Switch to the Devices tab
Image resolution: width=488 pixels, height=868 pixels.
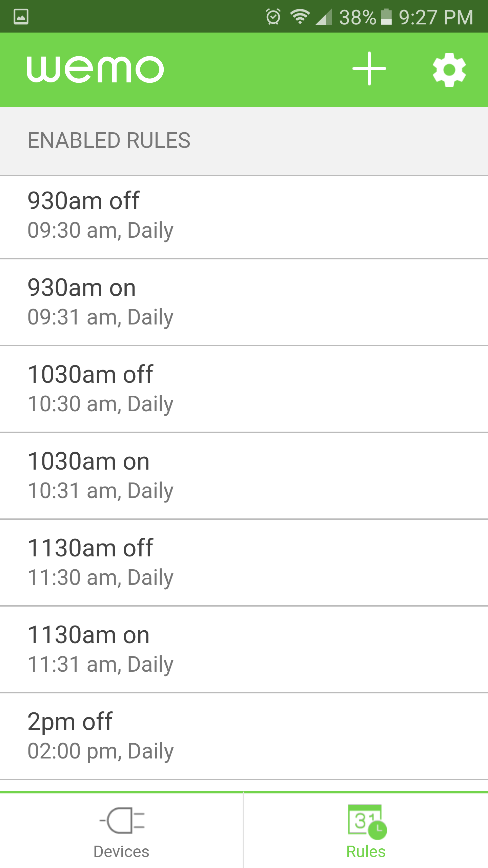(x=122, y=830)
